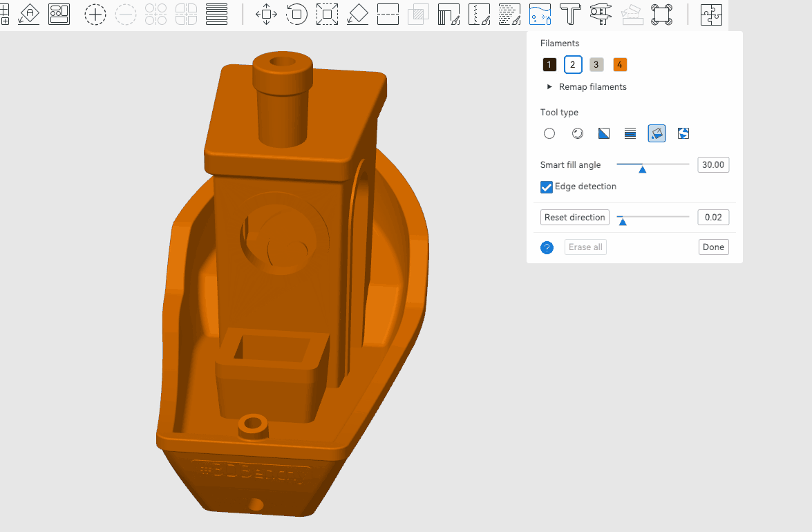Select filament 3 gray swatch
The width and height of the screenshot is (812, 532).
point(596,65)
